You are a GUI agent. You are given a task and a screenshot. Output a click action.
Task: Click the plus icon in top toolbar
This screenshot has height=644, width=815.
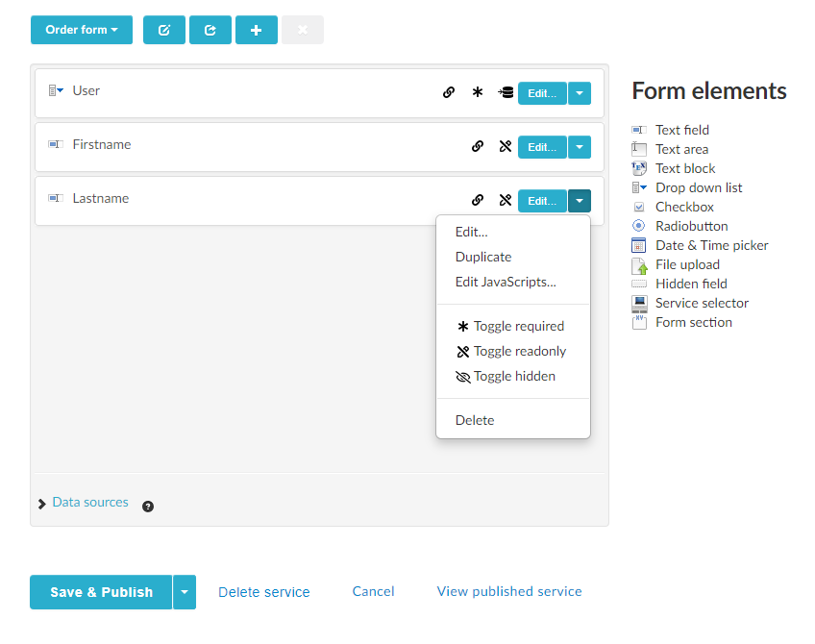click(256, 30)
